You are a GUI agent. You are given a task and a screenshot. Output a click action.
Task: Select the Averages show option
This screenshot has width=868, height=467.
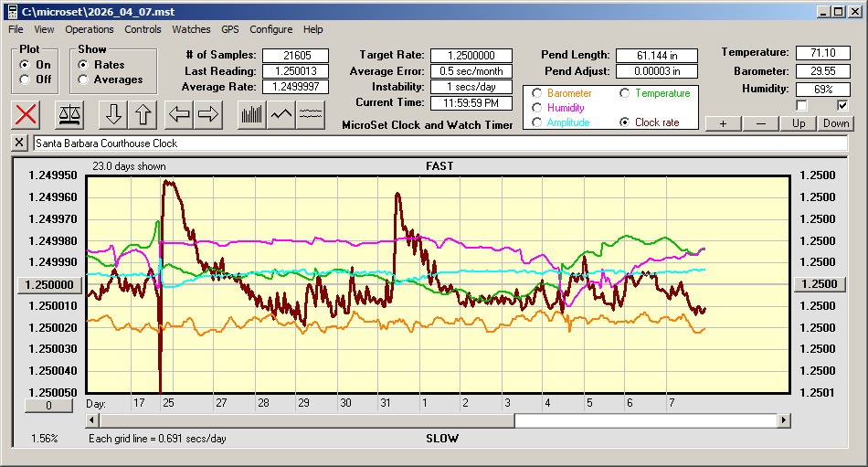(83, 80)
